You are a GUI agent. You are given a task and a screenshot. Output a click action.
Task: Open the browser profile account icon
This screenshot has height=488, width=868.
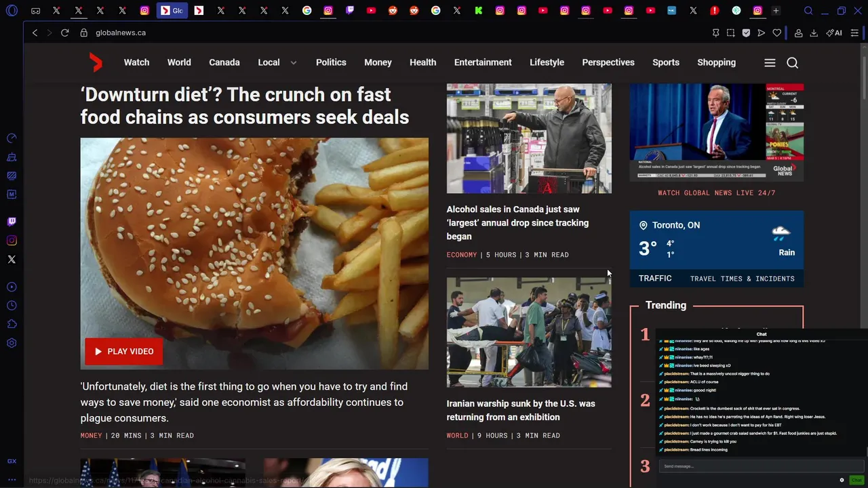point(799,33)
